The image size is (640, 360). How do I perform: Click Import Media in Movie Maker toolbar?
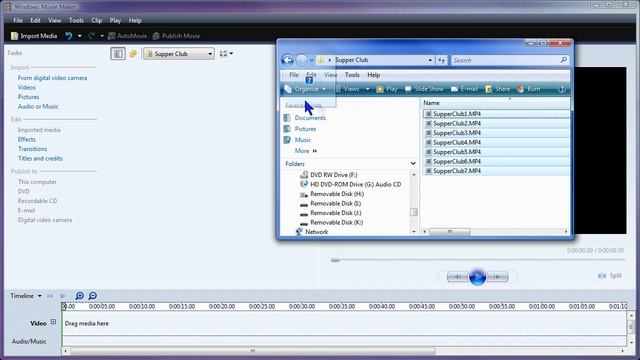34,36
